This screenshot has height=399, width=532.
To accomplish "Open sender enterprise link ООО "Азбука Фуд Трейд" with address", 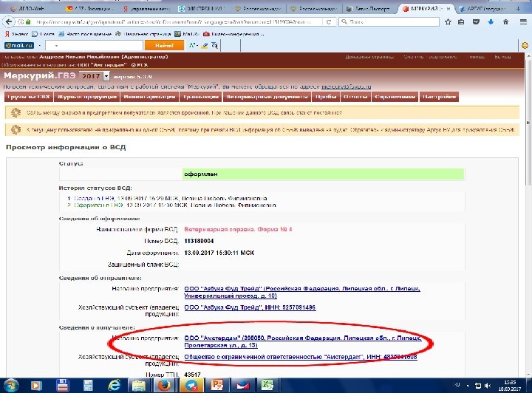I will [x=302, y=292].
